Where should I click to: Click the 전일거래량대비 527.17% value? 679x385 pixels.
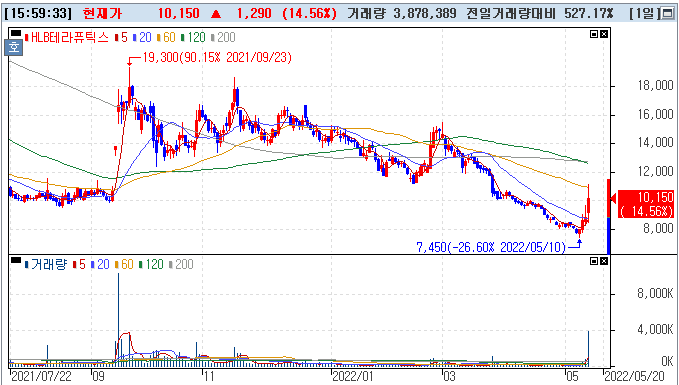540,13
